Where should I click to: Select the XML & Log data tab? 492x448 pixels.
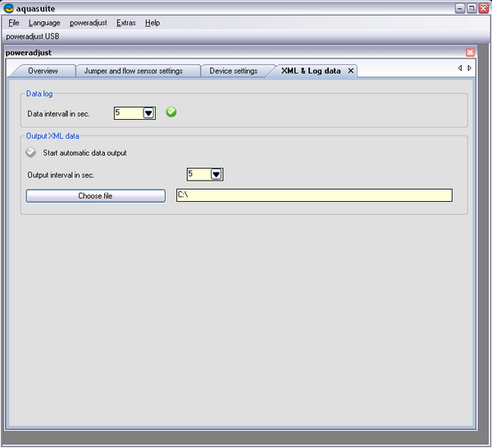311,71
